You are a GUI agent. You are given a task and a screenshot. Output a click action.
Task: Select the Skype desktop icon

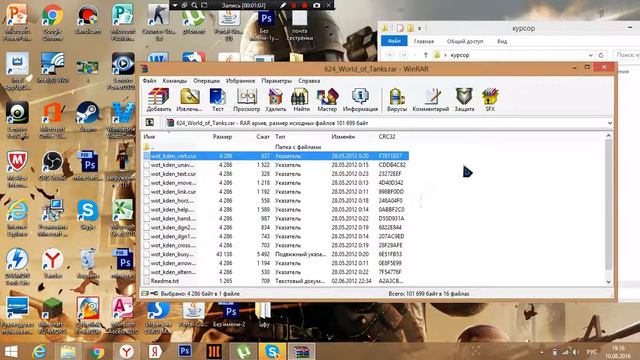click(87, 215)
